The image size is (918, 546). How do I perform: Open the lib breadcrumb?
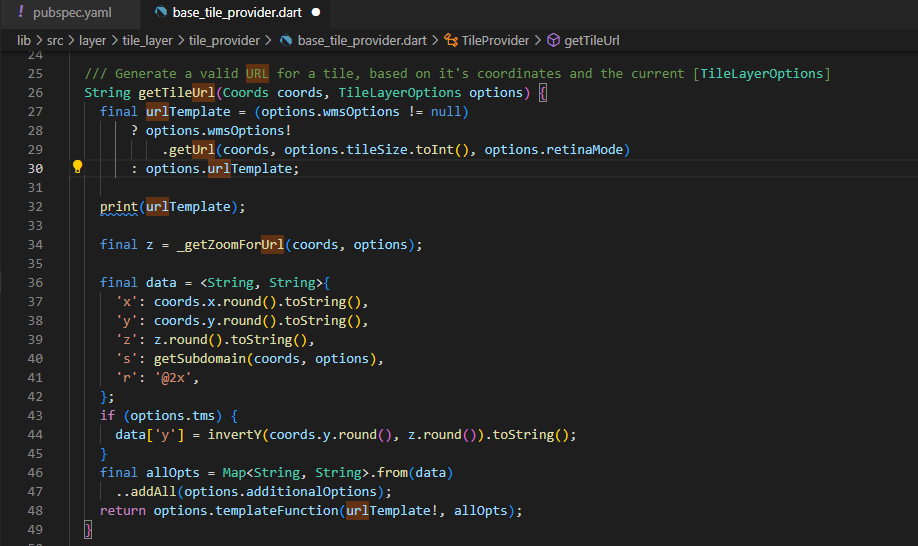click(24, 40)
